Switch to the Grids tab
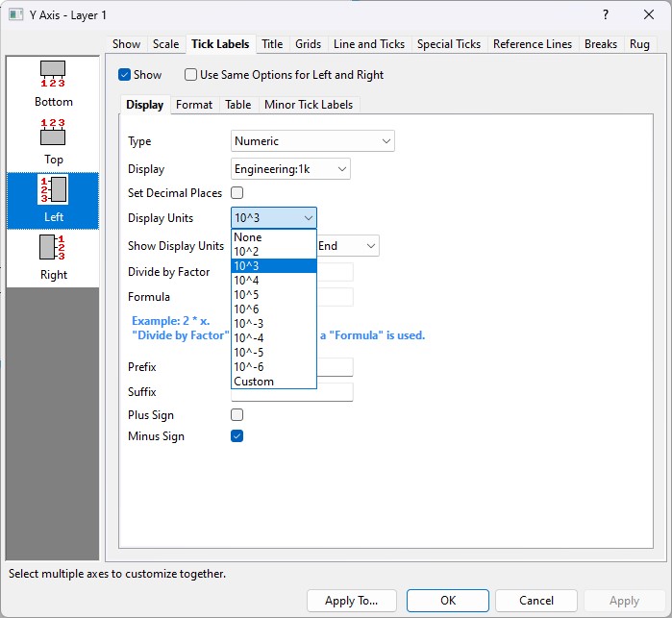The width and height of the screenshot is (672, 618). [309, 44]
